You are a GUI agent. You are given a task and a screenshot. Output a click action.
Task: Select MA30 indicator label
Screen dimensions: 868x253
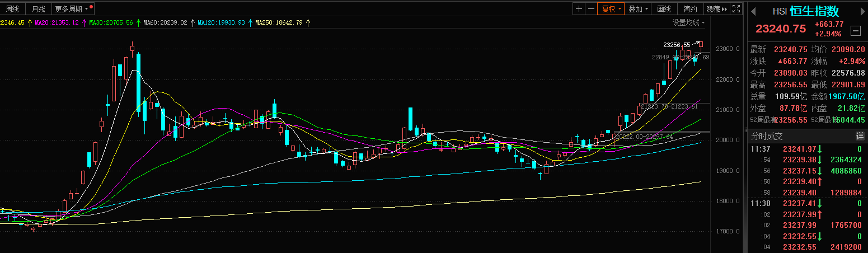click(111, 22)
